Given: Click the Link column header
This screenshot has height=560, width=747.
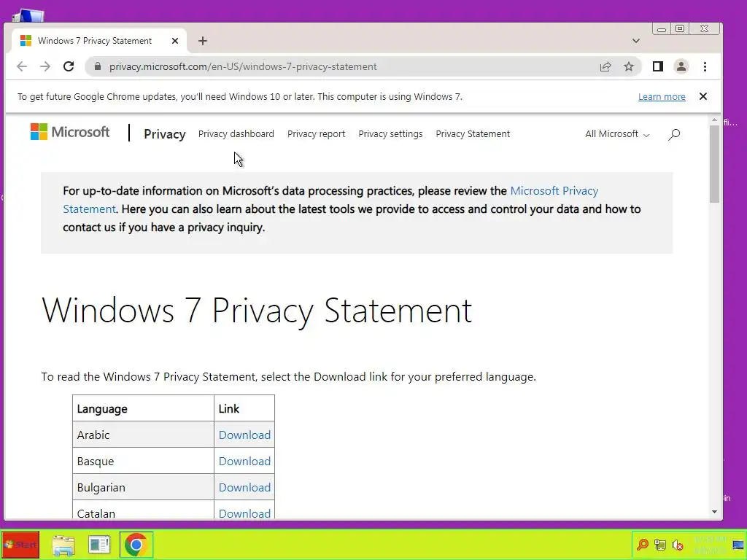Looking at the screenshot, I should [x=244, y=408].
